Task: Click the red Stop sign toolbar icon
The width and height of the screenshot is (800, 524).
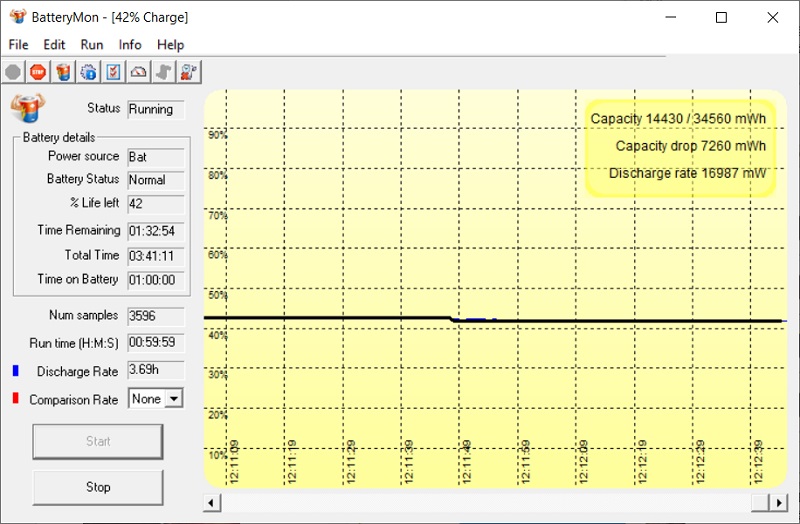Action: pyautogui.click(x=38, y=72)
